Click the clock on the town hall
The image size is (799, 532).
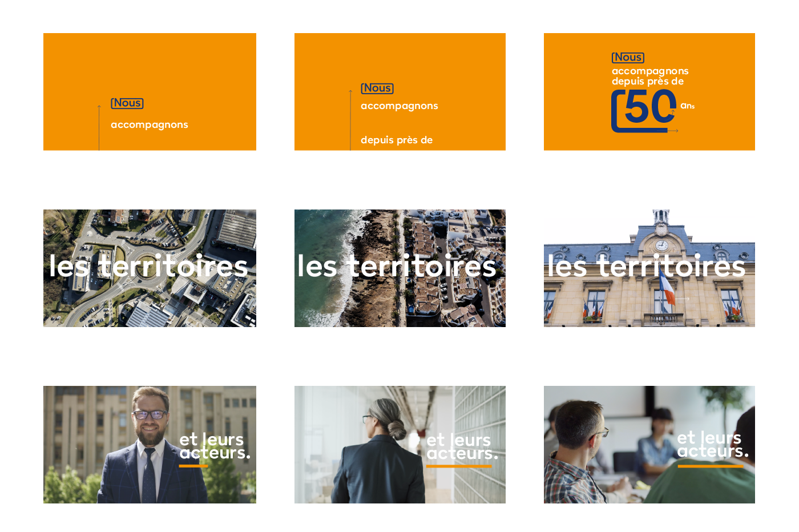(x=661, y=245)
